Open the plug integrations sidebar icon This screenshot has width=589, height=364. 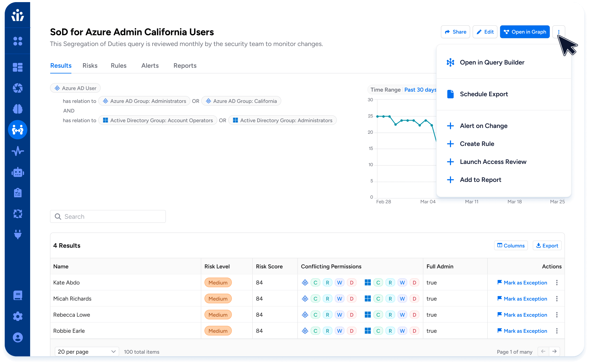click(x=17, y=234)
